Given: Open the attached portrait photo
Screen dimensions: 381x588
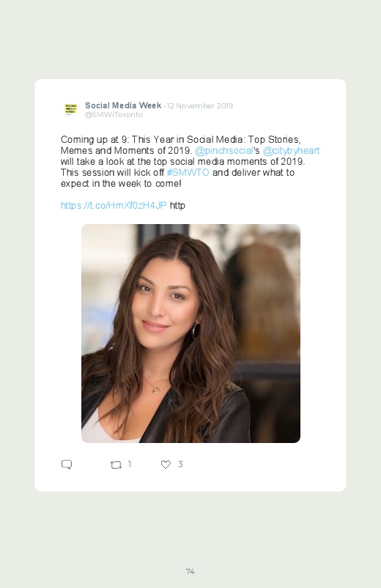Looking at the screenshot, I should coord(190,333).
